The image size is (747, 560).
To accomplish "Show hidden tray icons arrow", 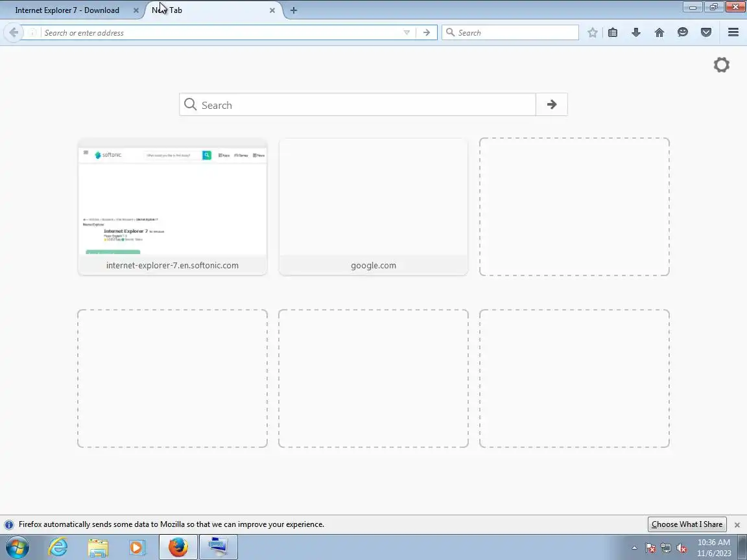I will click(x=634, y=548).
